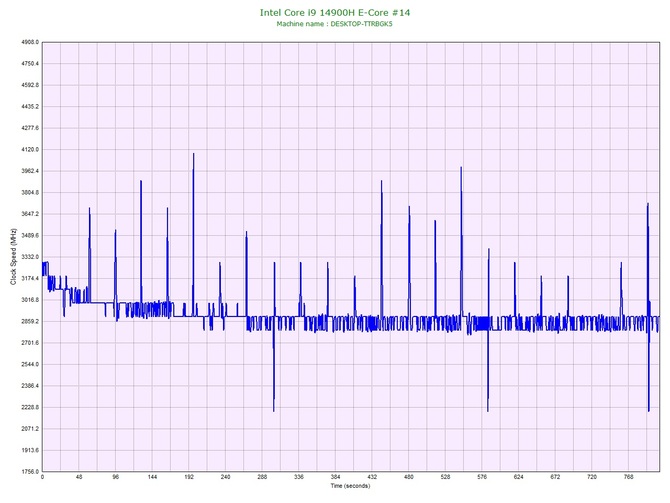
Task: Click the 672 x-axis tick label
Action: pyautogui.click(x=555, y=477)
